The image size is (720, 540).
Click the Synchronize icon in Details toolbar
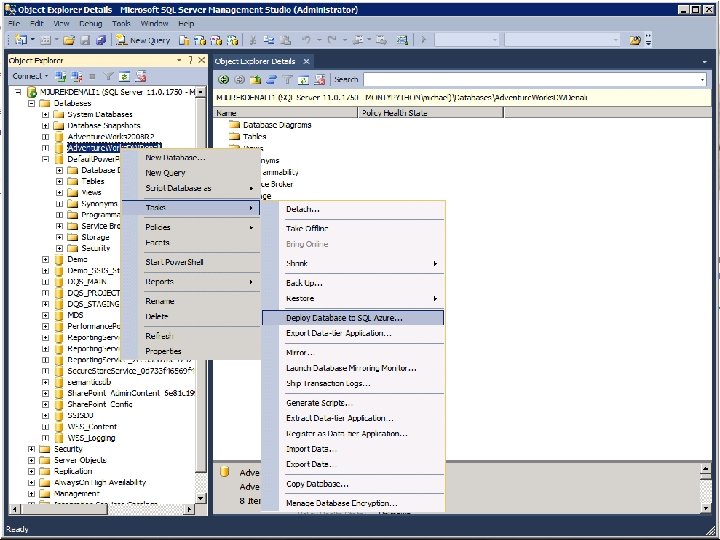tap(271, 79)
